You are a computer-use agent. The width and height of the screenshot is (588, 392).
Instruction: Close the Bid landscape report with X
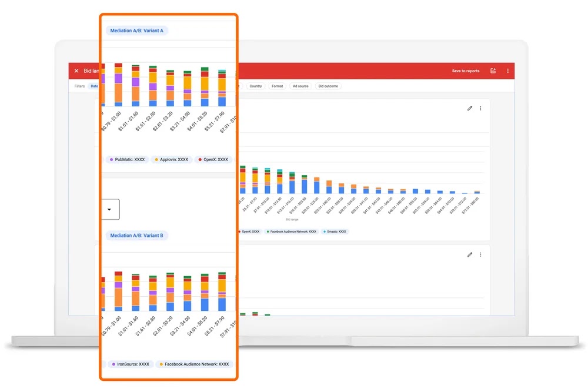point(76,71)
